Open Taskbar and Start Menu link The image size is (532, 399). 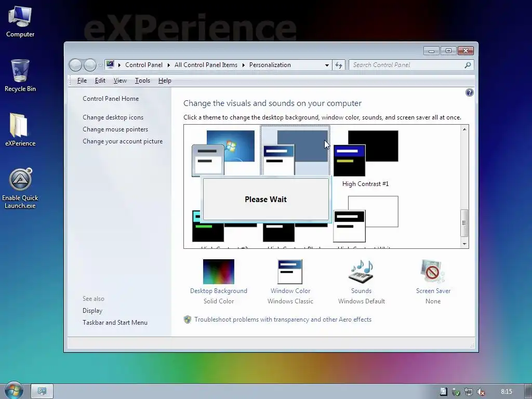[115, 322]
